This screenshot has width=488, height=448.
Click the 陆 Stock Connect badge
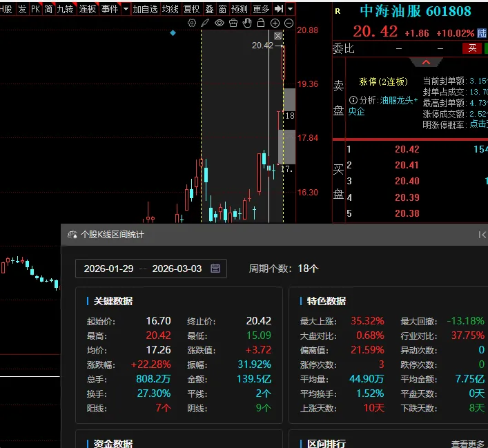(x=482, y=33)
